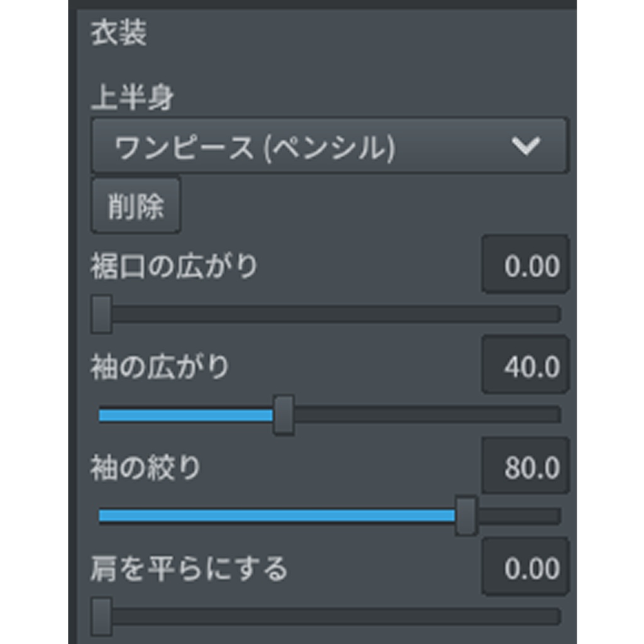Image resolution: width=644 pixels, height=644 pixels.
Task: Click the 裾口の広がり slider handle
Action: coord(101,311)
